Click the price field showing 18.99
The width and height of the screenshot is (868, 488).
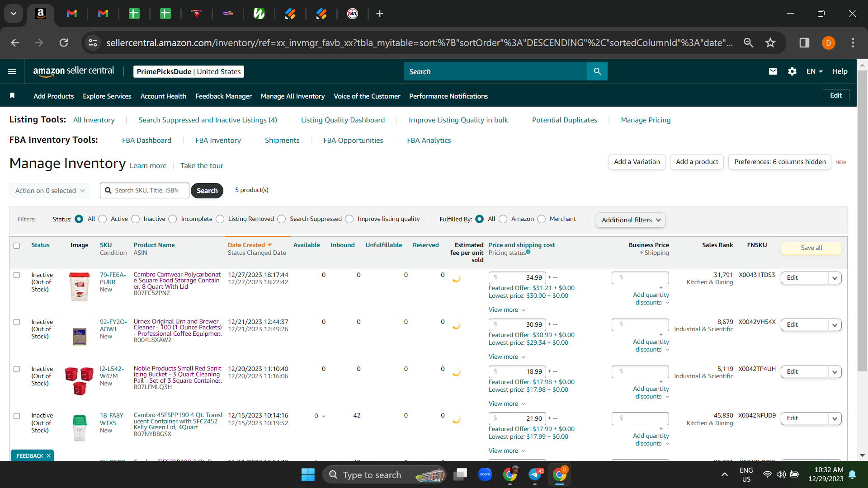pos(517,371)
